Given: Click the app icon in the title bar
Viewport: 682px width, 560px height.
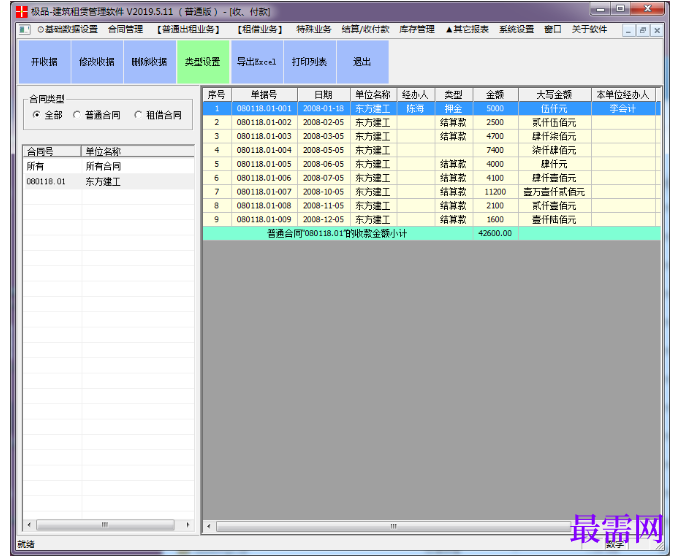Looking at the screenshot, I should click(x=22, y=12).
